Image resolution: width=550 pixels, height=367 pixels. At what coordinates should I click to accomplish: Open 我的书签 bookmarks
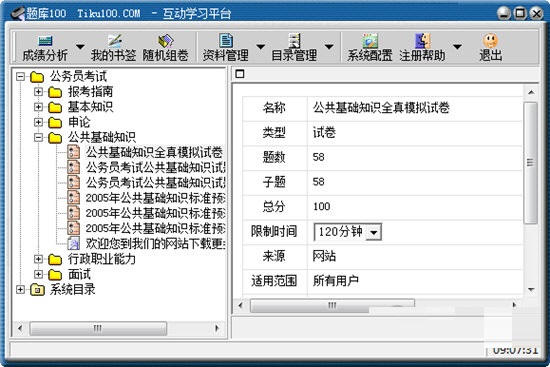pyautogui.click(x=114, y=48)
